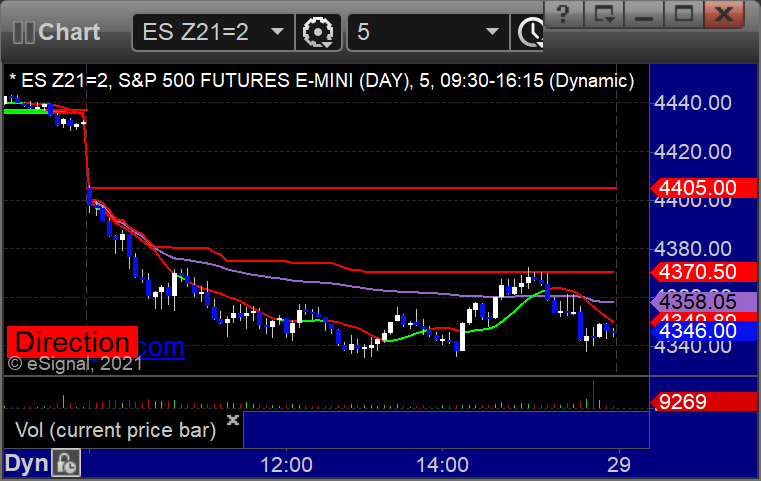Image resolution: width=761 pixels, height=481 pixels.
Task: Click the 9269 volume value marker
Action: 704,402
